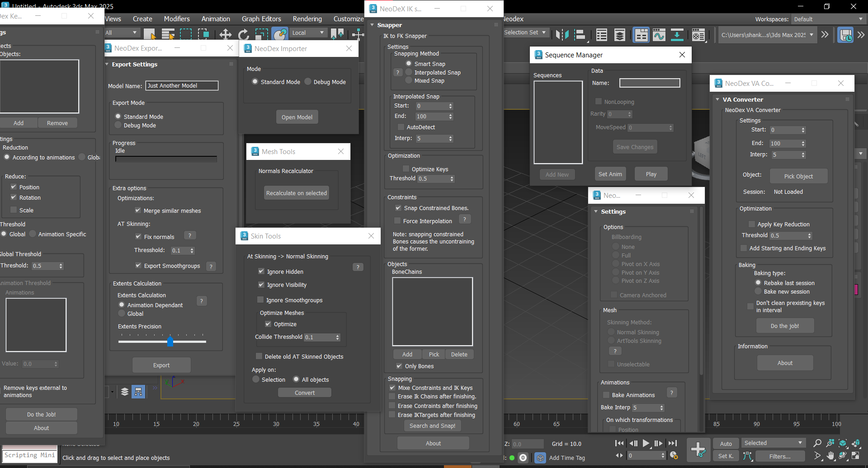Viewport: 868px width, 468px height.
Task: Open the project path dropdown
Action: click(x=767, y=35)
